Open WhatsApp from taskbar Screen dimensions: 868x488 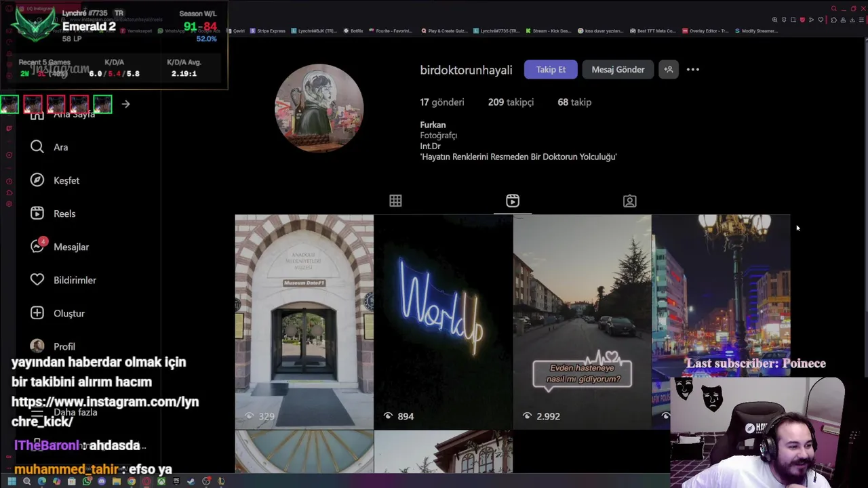(x=87, y=481)
